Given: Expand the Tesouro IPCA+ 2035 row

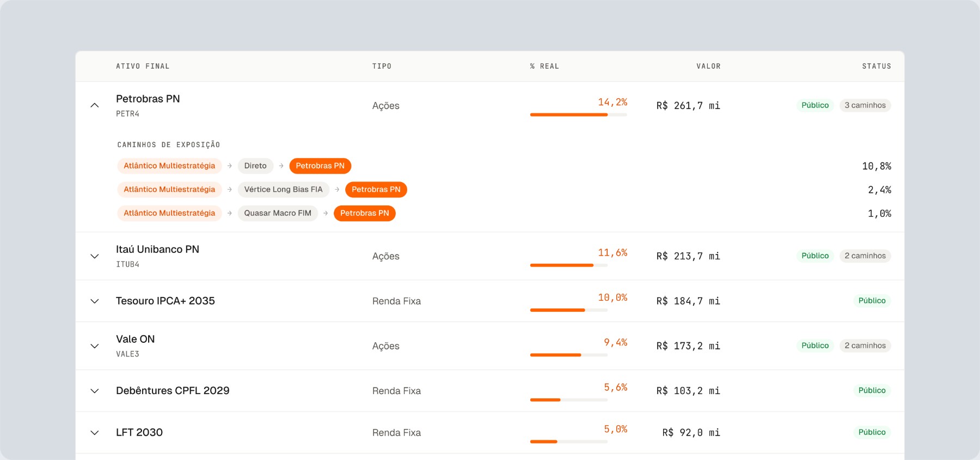Looking at the screenshot, I should [95, 301].
